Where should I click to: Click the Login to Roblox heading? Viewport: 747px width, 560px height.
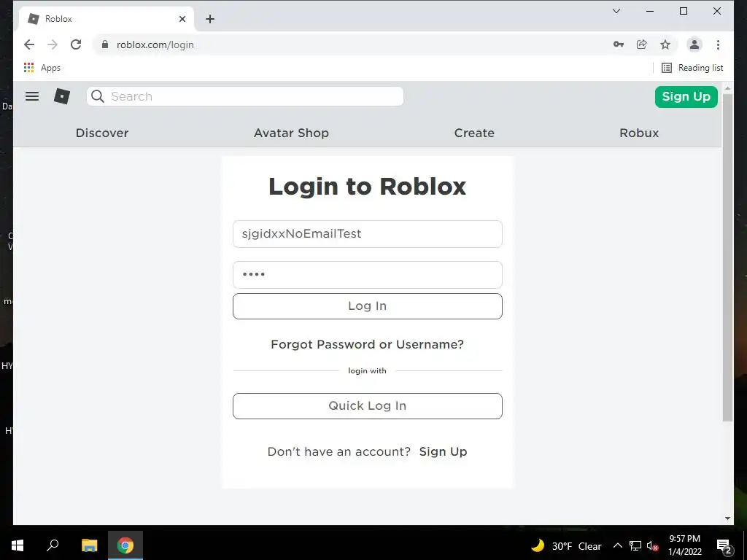368,186
